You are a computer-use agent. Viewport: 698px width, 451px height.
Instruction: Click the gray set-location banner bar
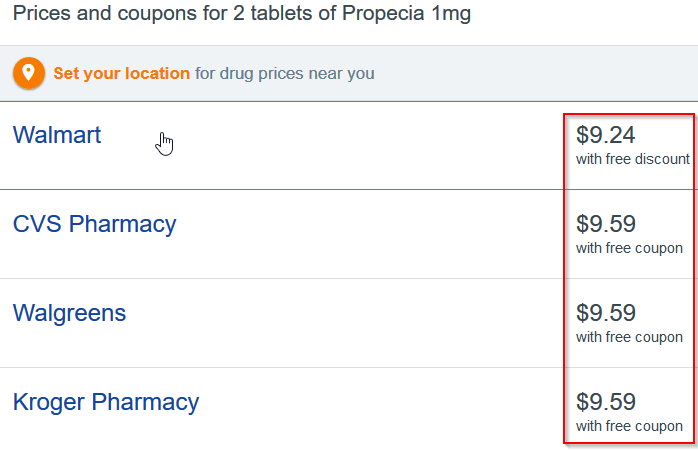349,73
